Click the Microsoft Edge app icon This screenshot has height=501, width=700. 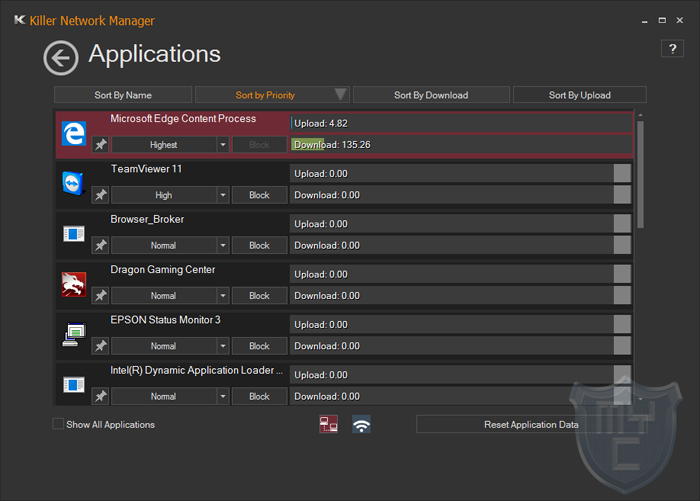pos(74,134)
